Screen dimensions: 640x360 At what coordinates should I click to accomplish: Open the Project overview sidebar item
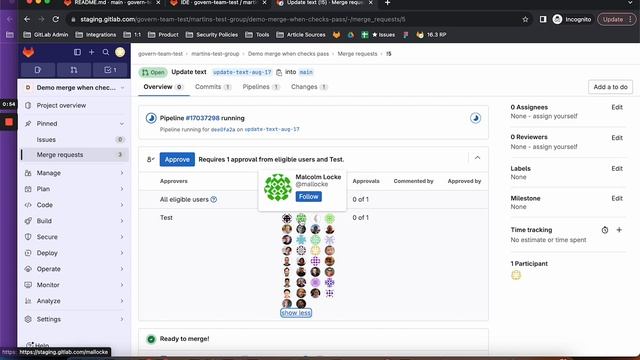tap(74, 106)
